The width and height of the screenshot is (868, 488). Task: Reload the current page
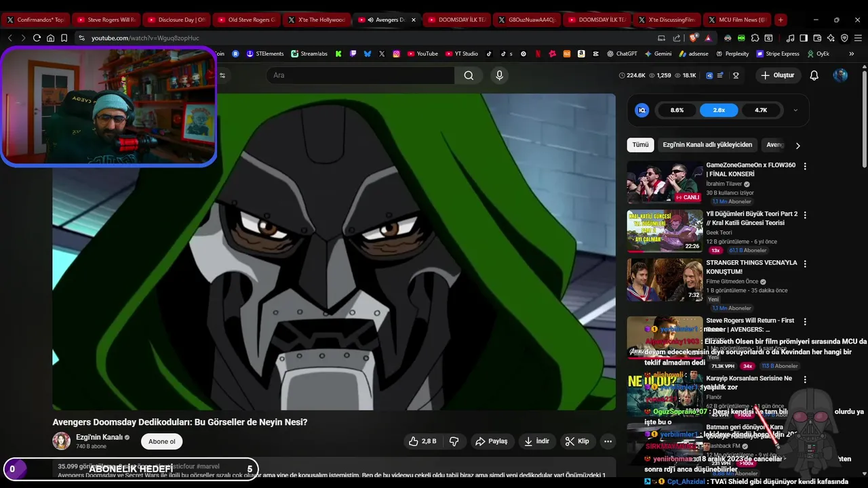pos(37,38)
